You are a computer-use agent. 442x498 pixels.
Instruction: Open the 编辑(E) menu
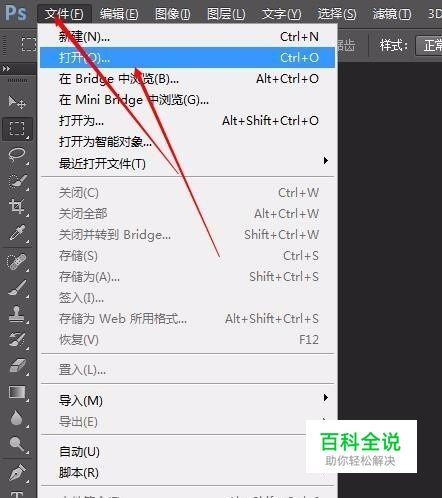[x=119, y=14]
